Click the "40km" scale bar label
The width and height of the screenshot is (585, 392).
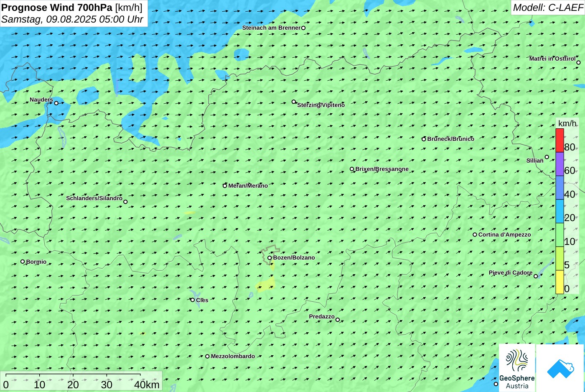147,385
